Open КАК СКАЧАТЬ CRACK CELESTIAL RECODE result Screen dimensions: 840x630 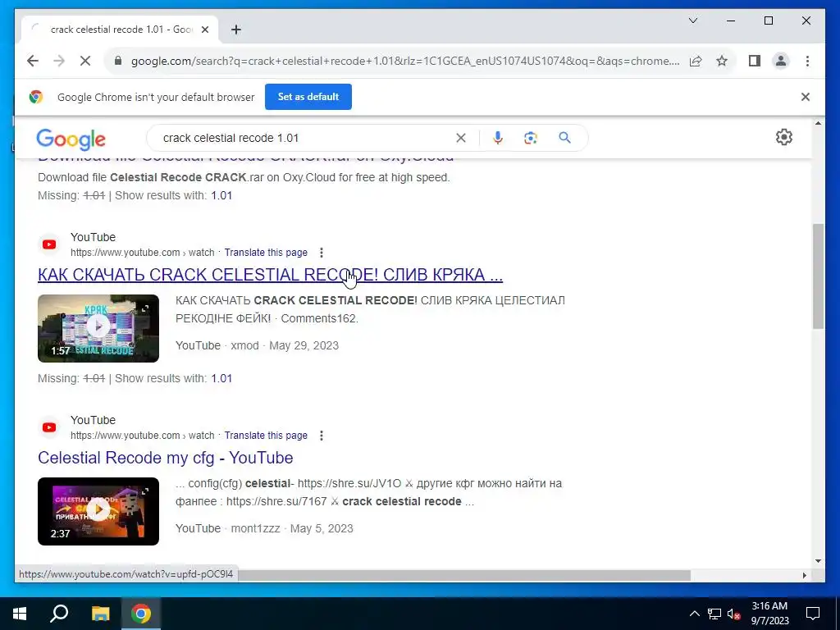[x=270, y=274]
